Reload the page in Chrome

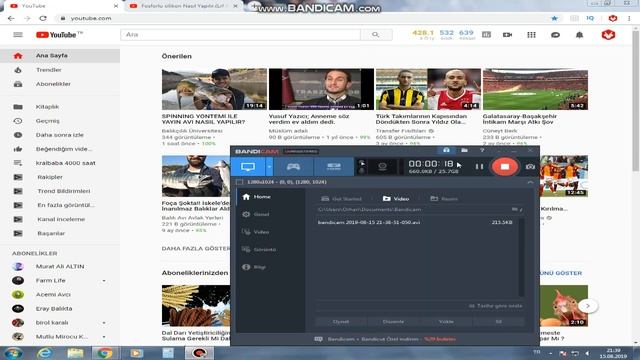click(x=43, y=18)
